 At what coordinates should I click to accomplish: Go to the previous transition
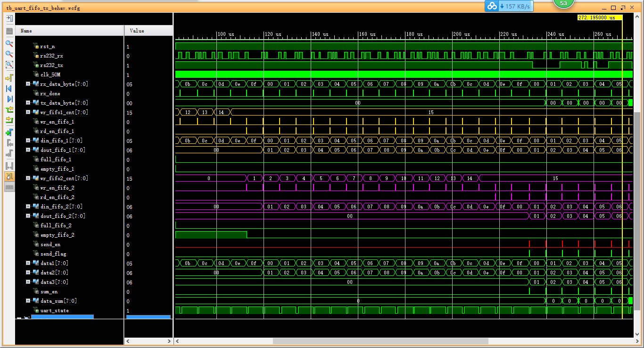point(9,109)
